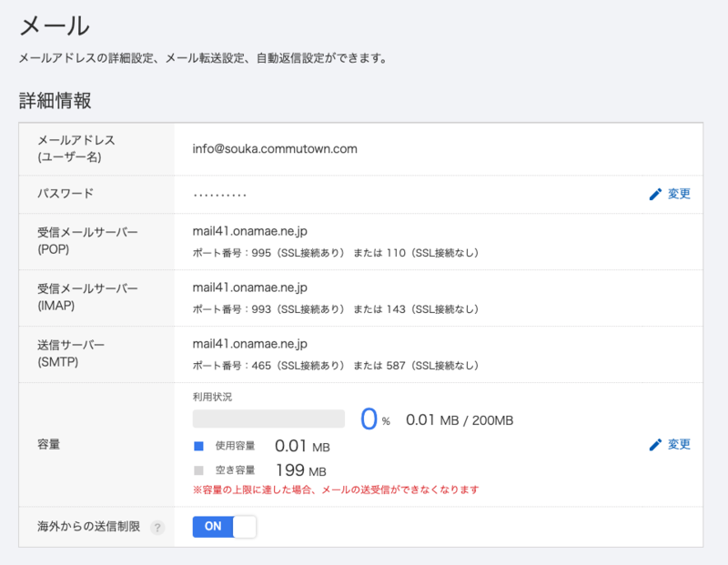This screenshot has width=728, height=565.
Task: Click the 詳細情報 section heading
Action: [56, 101]
